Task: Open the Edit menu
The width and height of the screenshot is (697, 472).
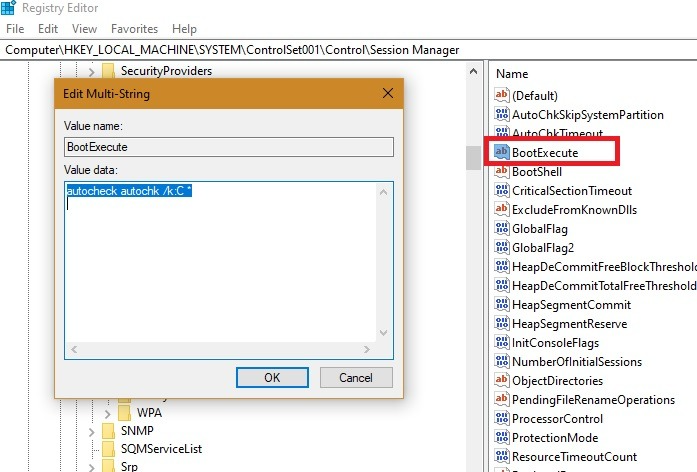Action: coord(48,29)
